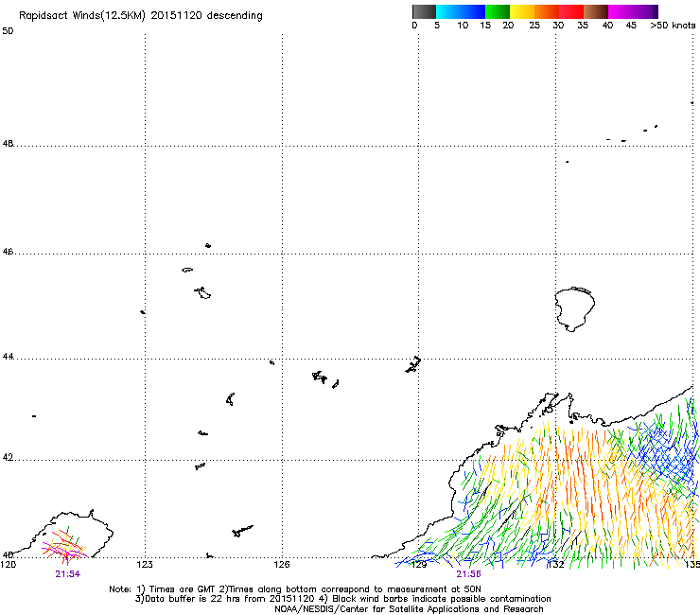Screen dimensions: 700x615
Task: Click the orange 25-30 knots legend swatch
Action: click(x=547, y=11)
